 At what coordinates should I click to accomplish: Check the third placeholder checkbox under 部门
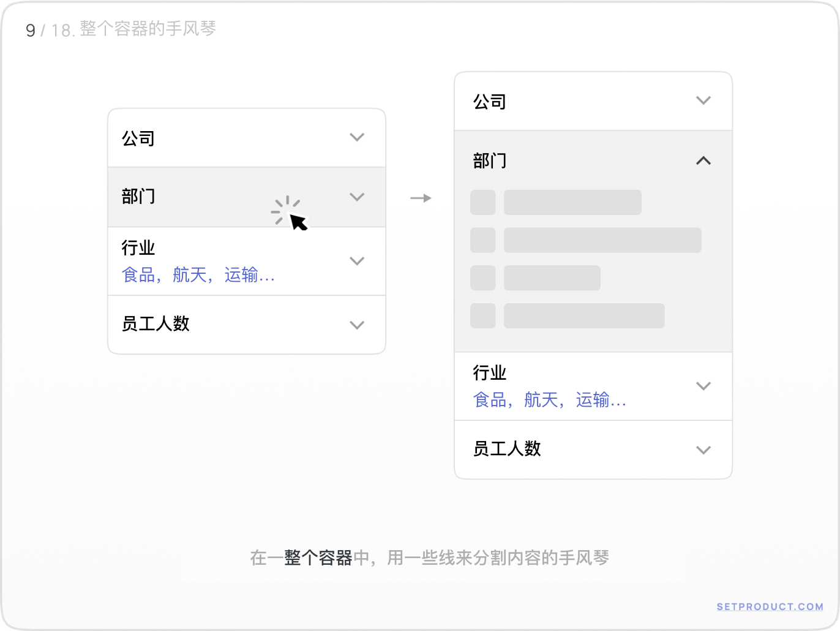tap(482, 278)
